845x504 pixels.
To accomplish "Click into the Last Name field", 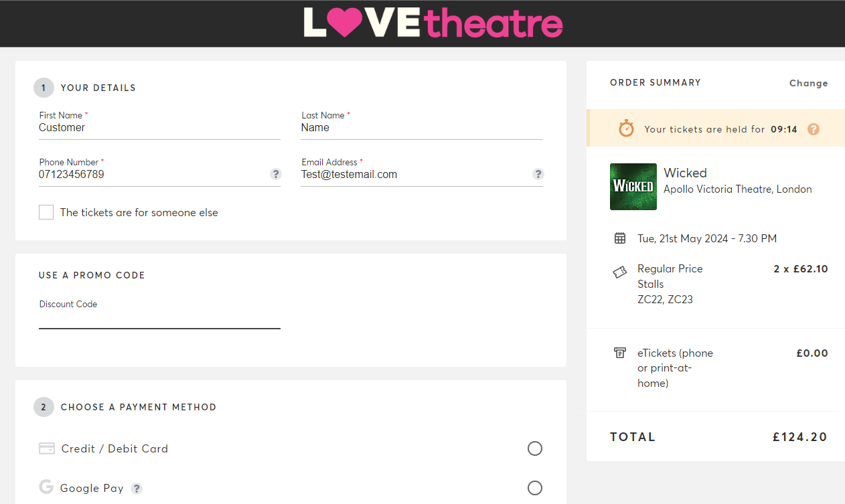I will (x=421, y=128).
